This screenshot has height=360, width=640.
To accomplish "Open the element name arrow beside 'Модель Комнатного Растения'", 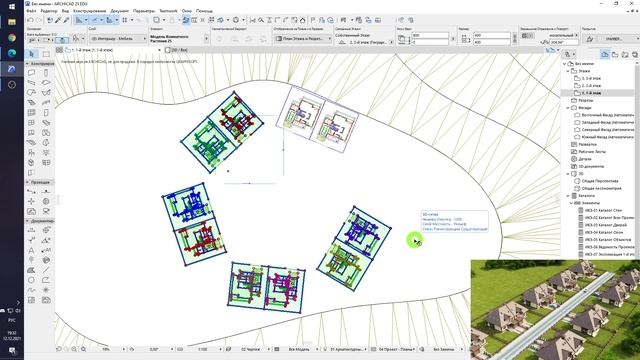I will (206, 38).
